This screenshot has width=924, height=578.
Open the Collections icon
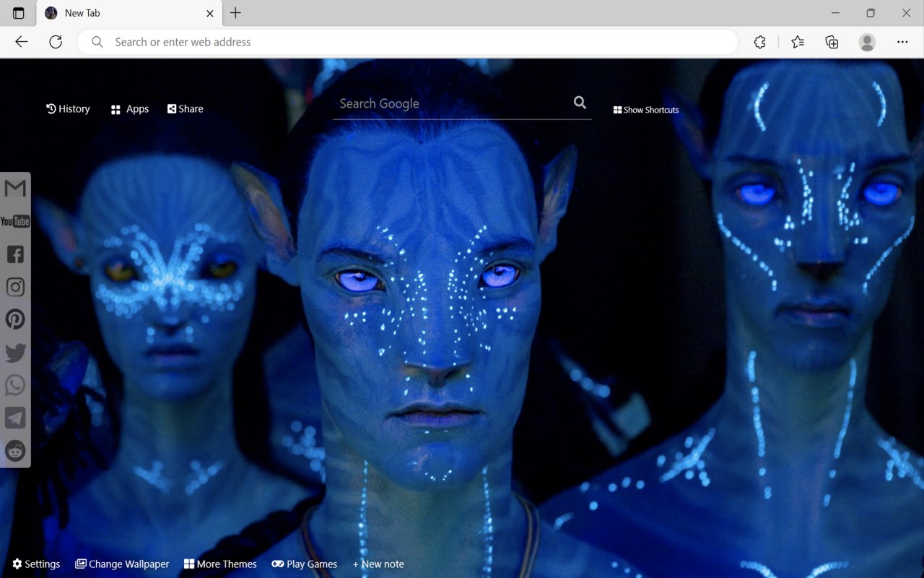coord(832,42)
